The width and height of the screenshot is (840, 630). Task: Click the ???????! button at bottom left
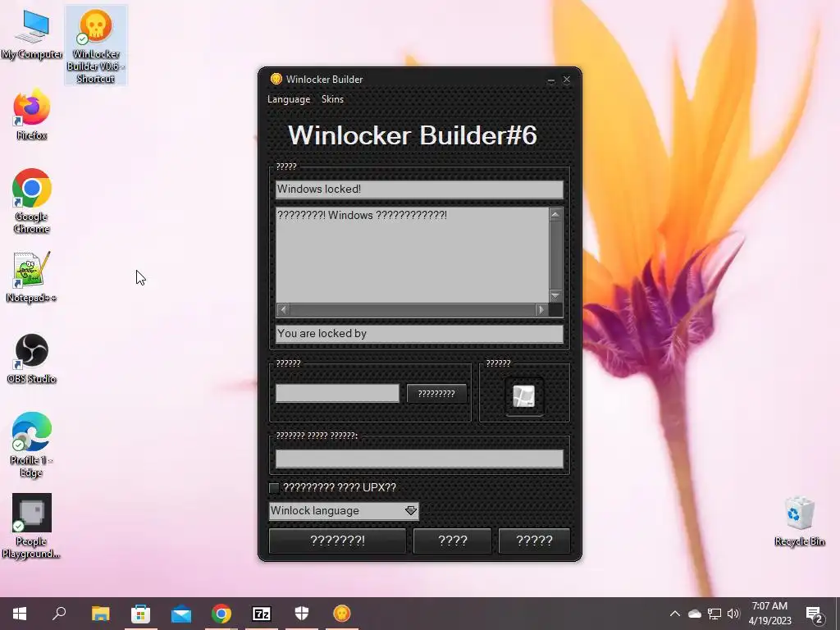click(x=337, y=541)
